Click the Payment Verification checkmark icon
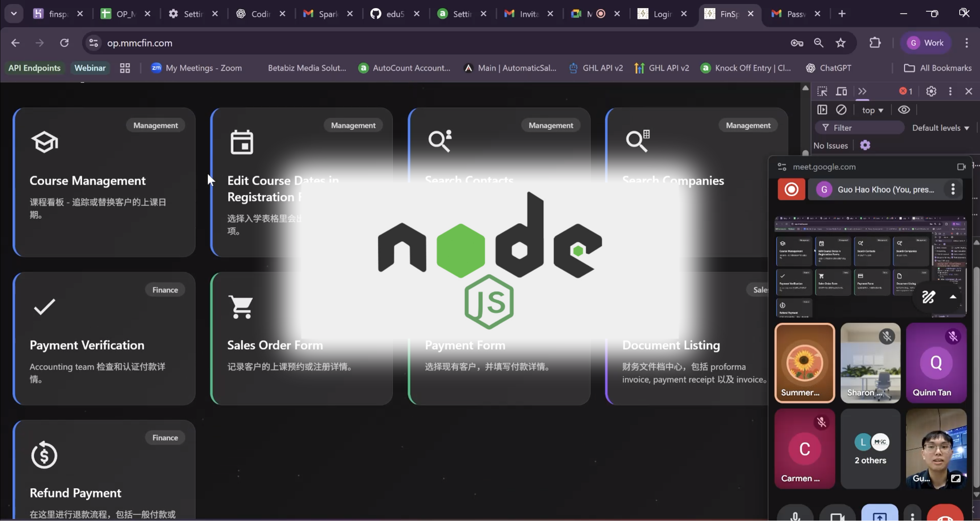This screenshot has height=521, width=980. click(45, 307)
